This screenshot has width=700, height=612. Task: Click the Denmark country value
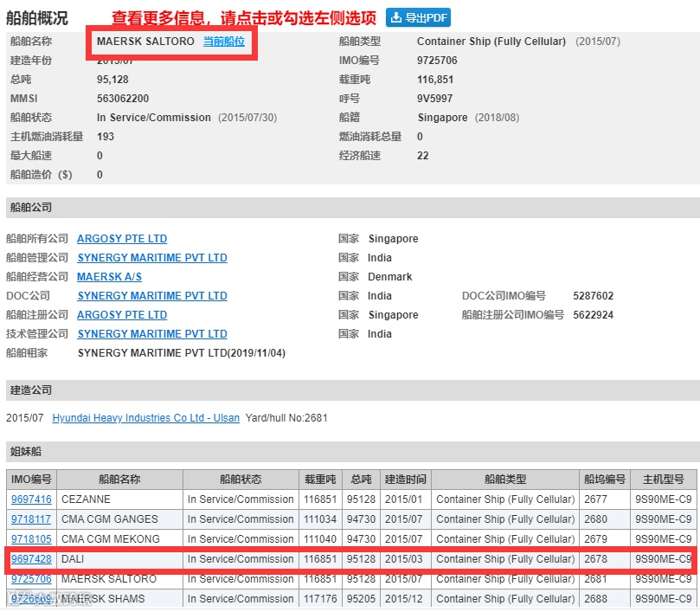pos(389,277)
